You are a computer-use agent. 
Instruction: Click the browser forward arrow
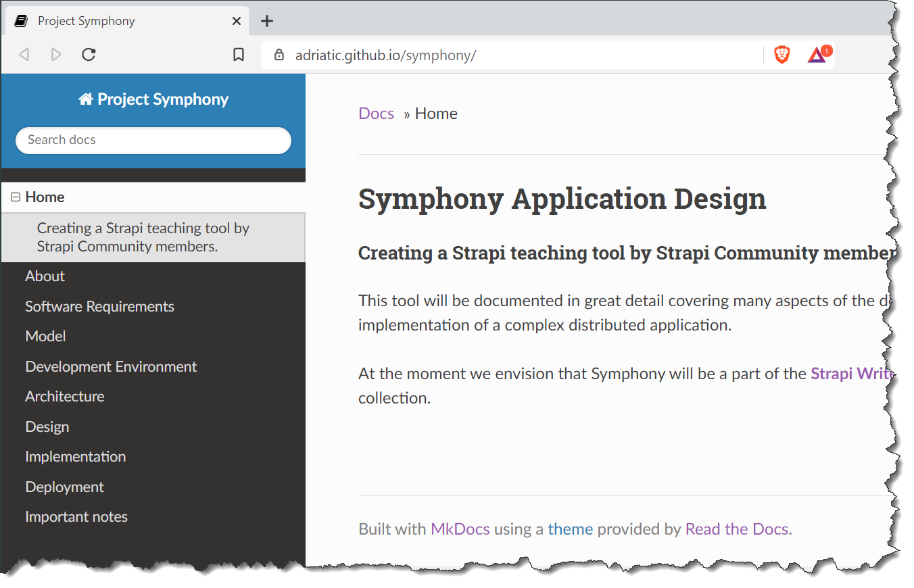point(56,55)
